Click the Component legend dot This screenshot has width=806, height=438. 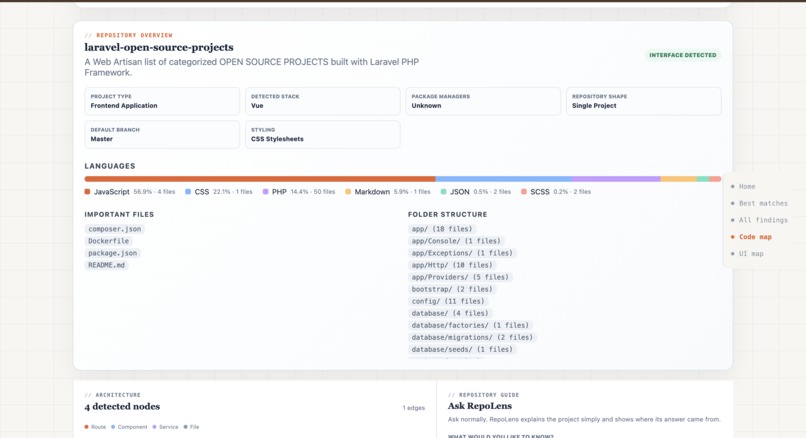[113, 427]
